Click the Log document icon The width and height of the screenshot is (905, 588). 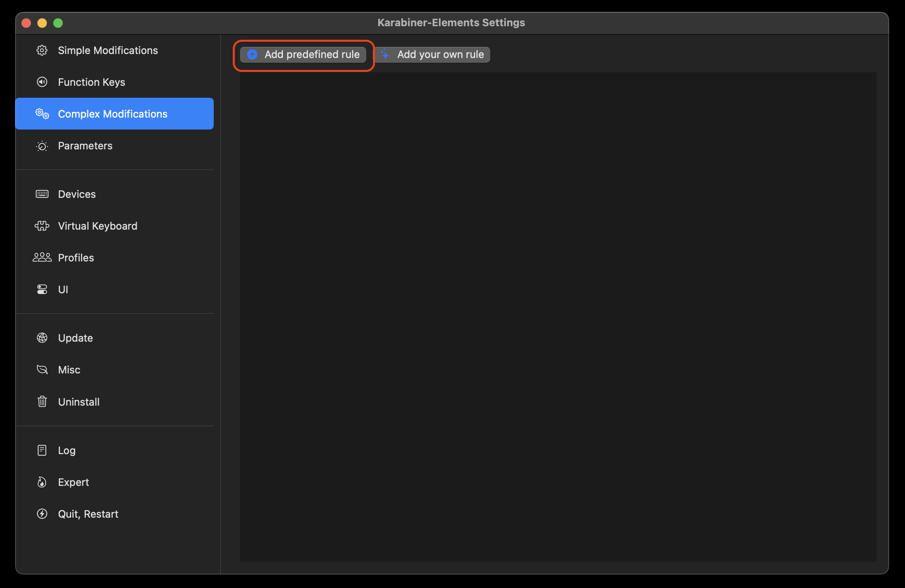pos(42,450)
